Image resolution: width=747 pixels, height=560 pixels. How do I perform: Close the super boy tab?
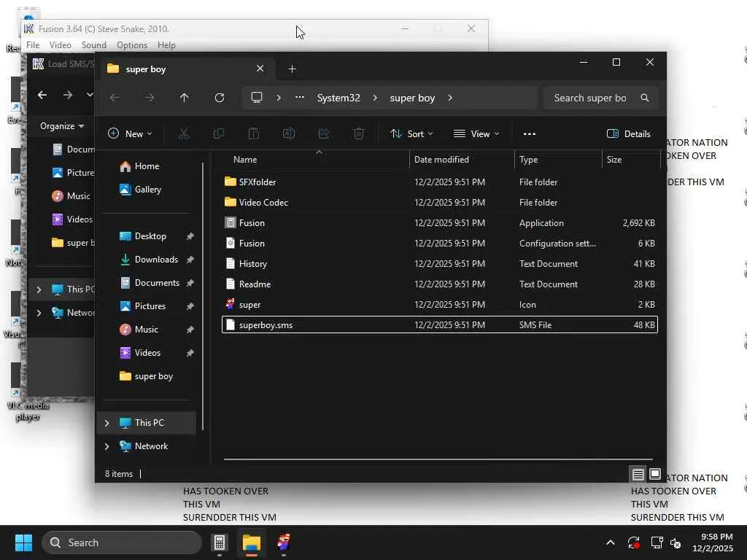click(x=260, y=69)
